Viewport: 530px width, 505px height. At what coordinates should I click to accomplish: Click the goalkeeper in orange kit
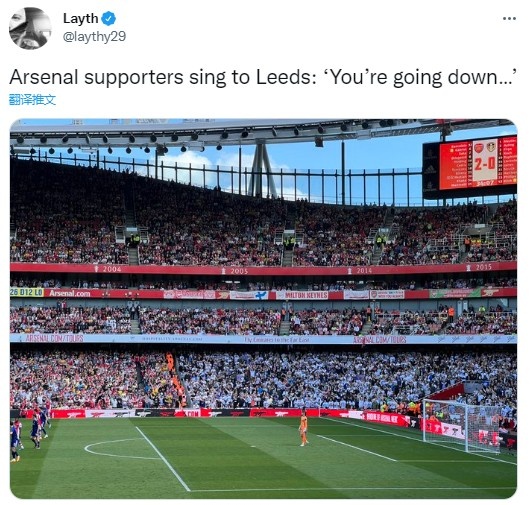304,427
